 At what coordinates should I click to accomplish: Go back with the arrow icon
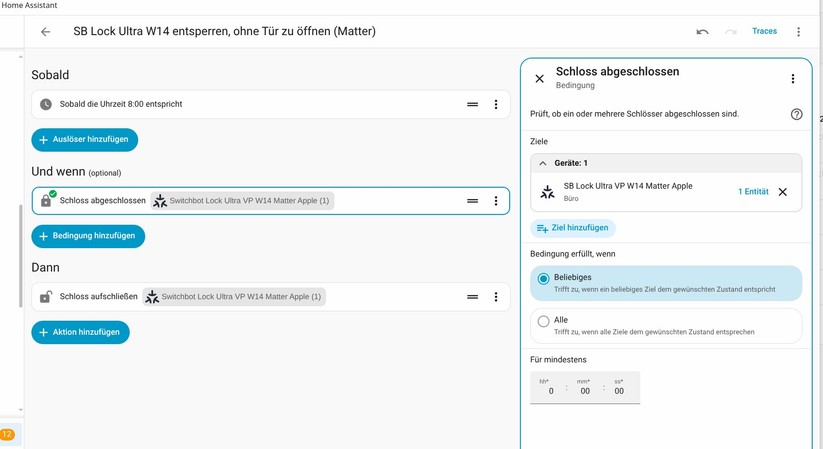point(46,32)
